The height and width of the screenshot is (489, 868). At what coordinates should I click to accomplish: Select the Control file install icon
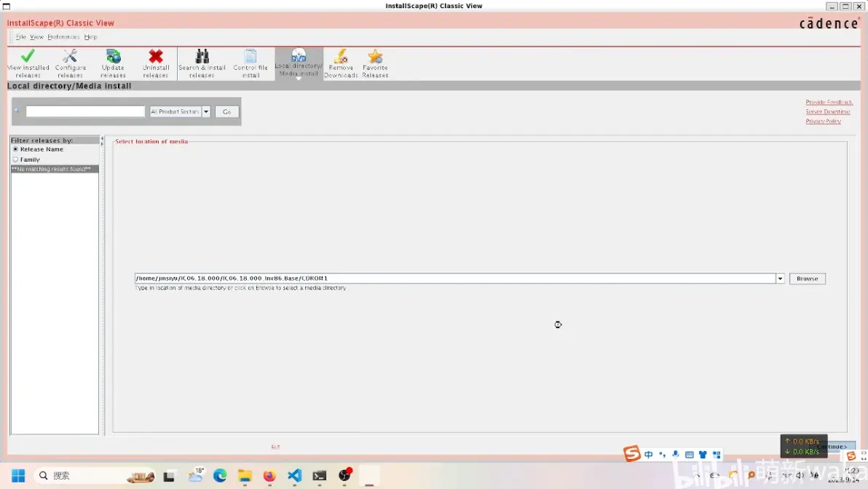tap(250, 63)
